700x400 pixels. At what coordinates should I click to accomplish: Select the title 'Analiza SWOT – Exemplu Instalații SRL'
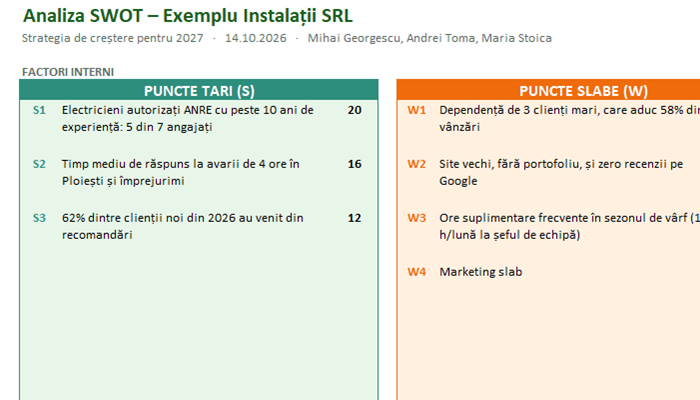[x=188, y=16]
